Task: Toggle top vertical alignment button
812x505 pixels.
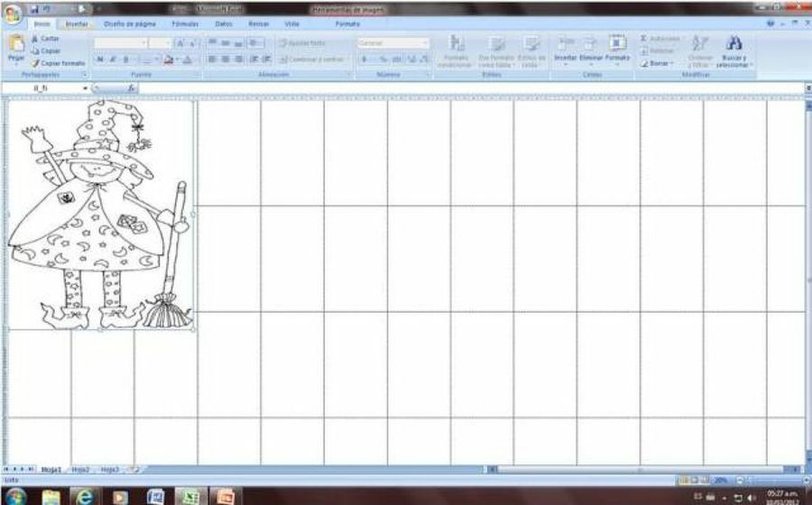Action: click(212, 43)
